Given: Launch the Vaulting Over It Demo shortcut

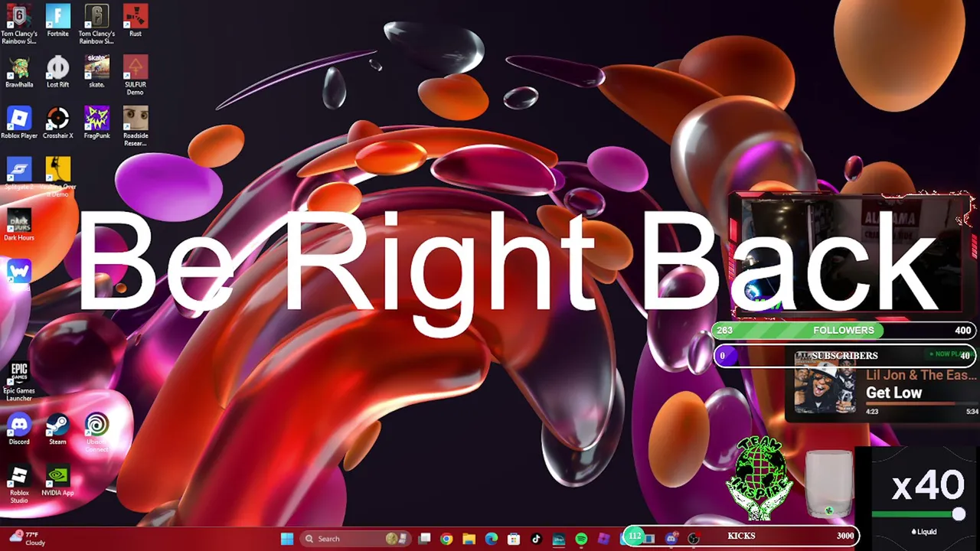Looking at the screenshot, I should (x=57, y=178).
